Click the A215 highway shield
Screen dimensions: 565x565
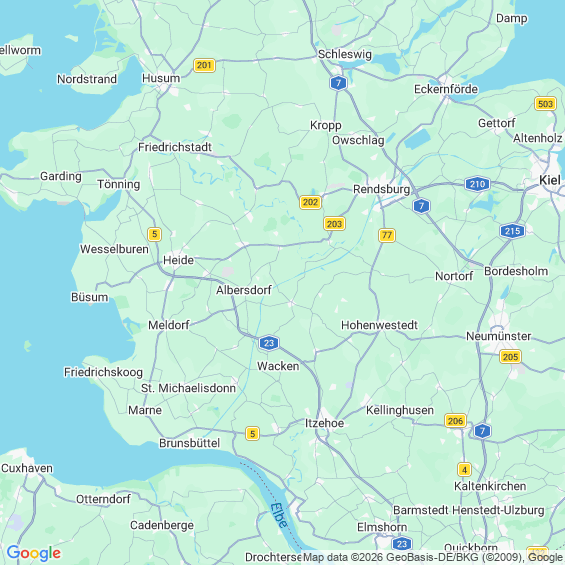point(512,231)
